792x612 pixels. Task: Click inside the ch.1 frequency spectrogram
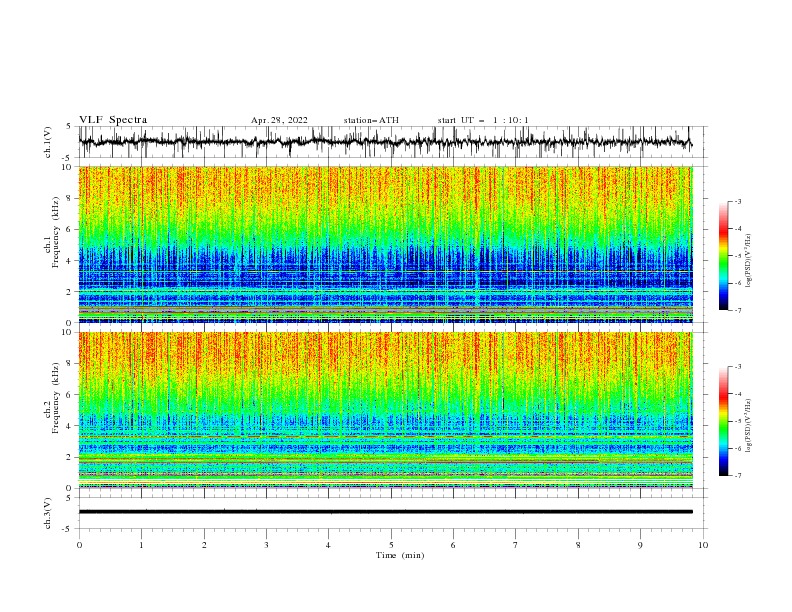click(x=385, y=244)
